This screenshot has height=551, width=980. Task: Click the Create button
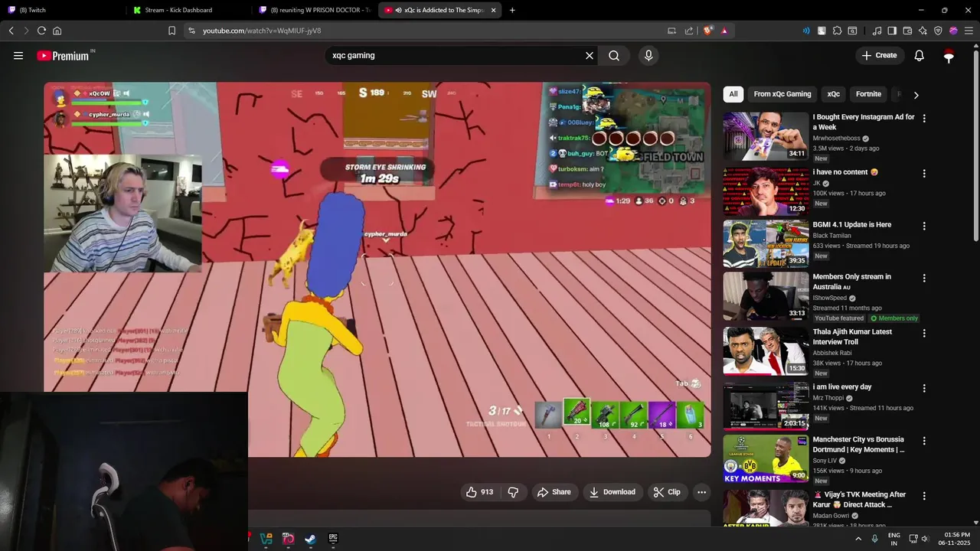point(879,56)
